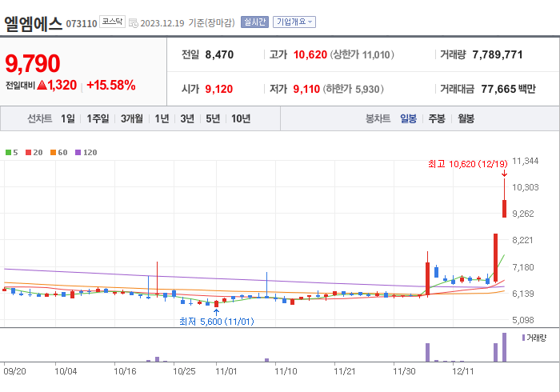Click the 엘엠에스 stock name heading

click(34, 23)
